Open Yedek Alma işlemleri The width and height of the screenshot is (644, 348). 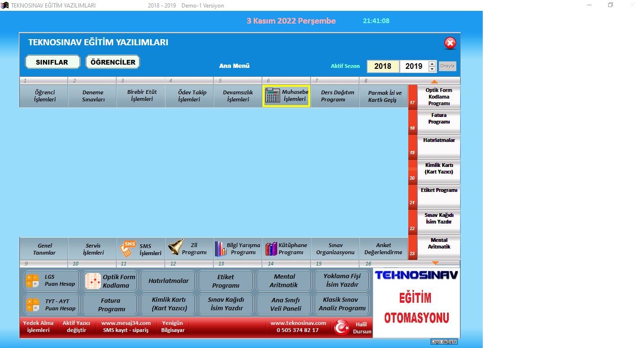[39, 327]
